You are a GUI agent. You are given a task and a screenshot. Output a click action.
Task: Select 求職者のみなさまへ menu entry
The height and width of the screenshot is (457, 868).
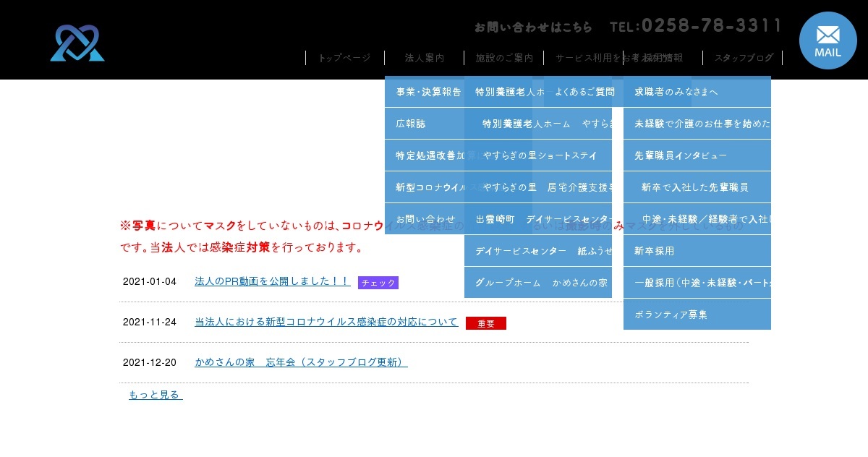click(697, 92)
